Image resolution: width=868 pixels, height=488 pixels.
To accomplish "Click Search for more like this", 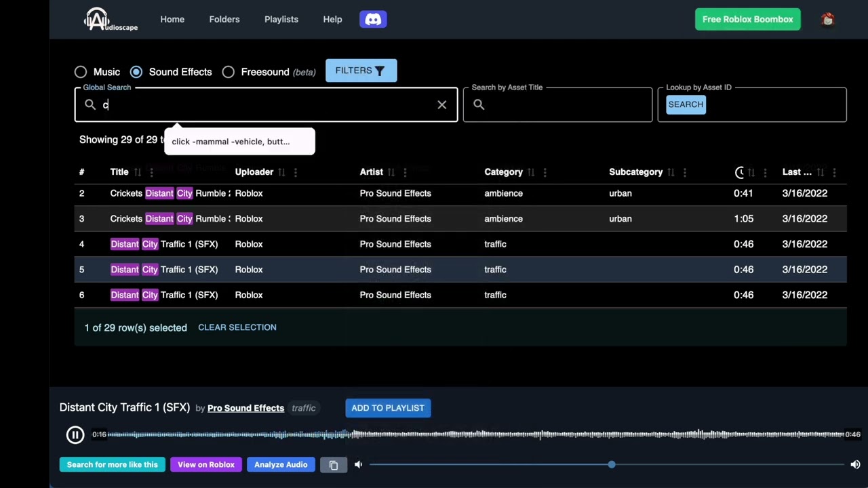I will [112, 465].
